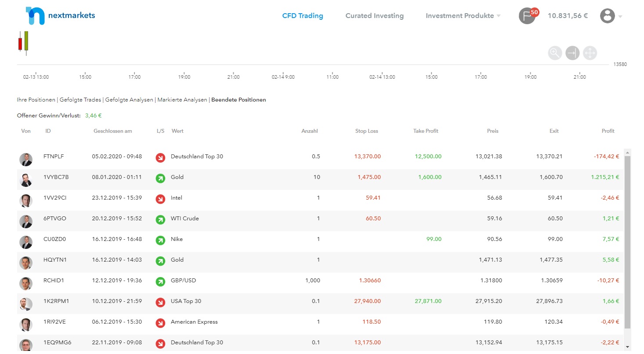Open trader avatar in 1VYBC7B row
This screenshot has width=644, height=354.
pos(26,180)
